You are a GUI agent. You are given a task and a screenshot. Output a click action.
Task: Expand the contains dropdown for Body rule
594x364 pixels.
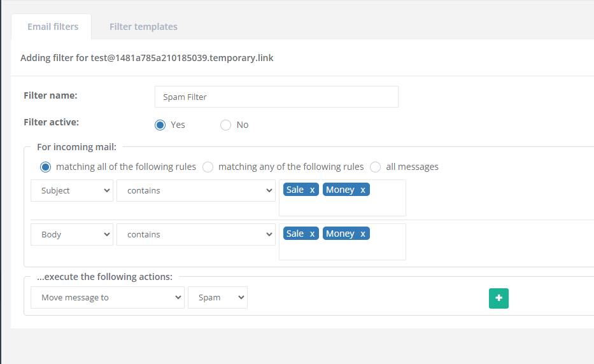coord(195,234)
